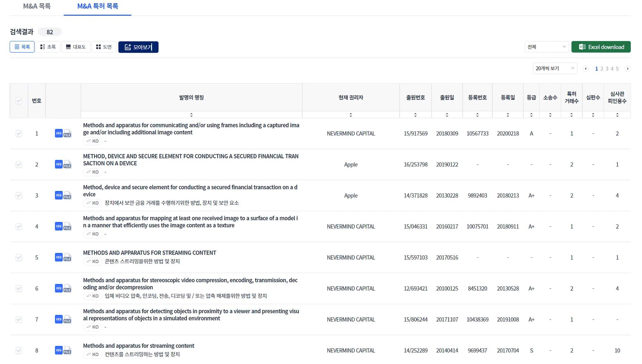Toggle the select-all header checkbox
The height and width of the screenshot is (364, 642).
point(19,101)
